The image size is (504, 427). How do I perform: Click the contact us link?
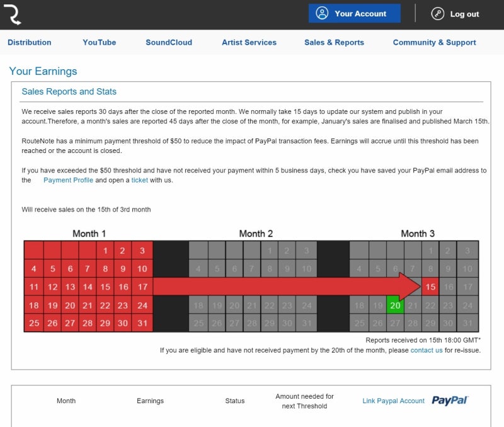(x=427, y=350)
